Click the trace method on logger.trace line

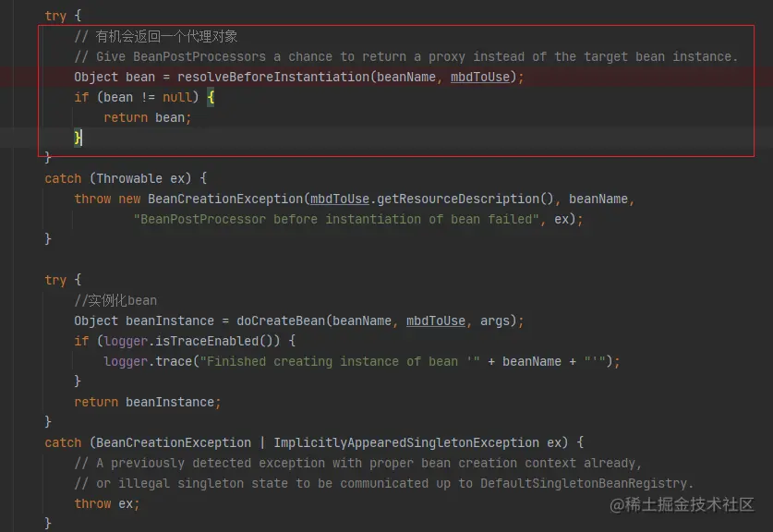174,361
